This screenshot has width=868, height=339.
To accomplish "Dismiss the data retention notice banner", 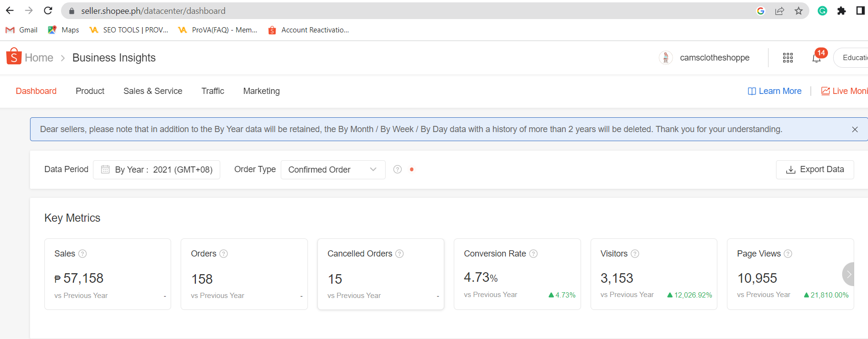I will pos(855,129).
